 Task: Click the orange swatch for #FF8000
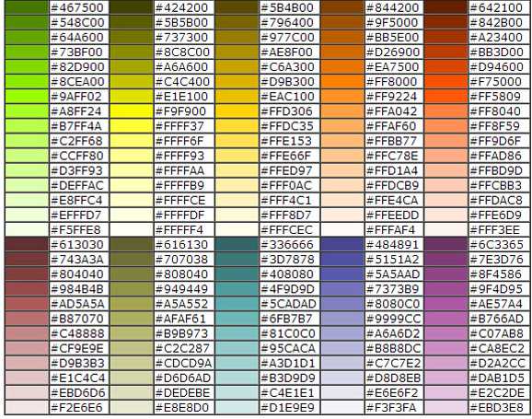pyautogui.click(x=342, y=81)
